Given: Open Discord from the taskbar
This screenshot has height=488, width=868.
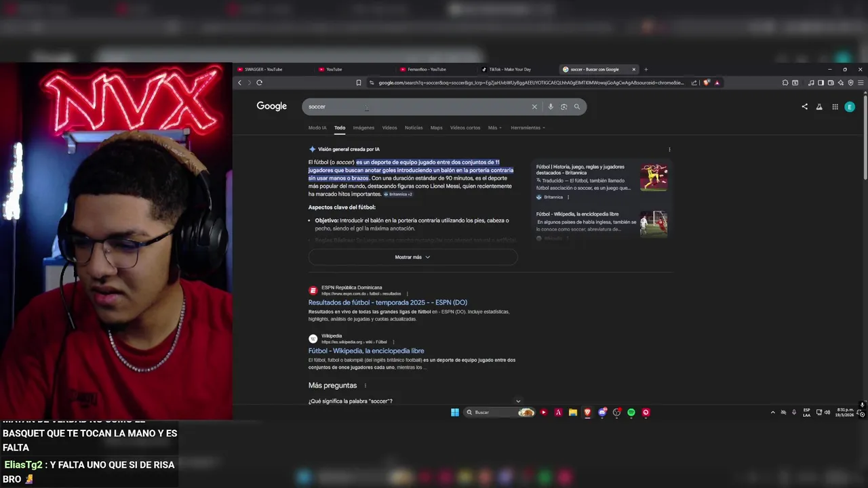Looking at the screenshot, I should coord(602,412).
